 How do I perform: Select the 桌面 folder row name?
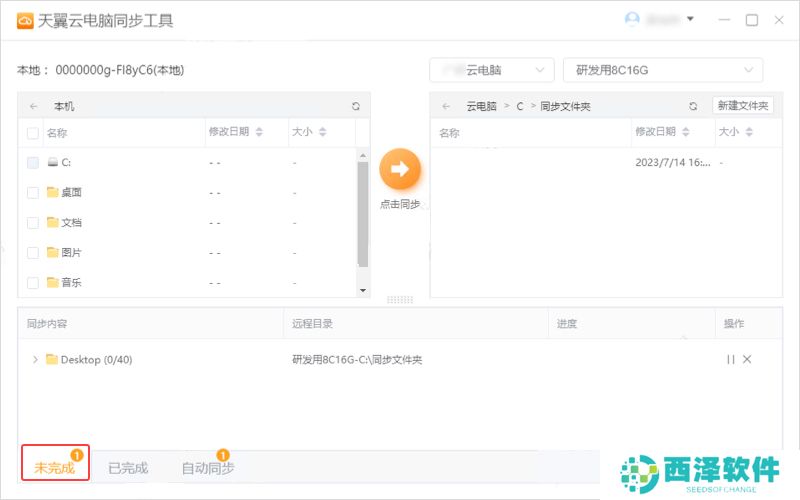point(71,192)
